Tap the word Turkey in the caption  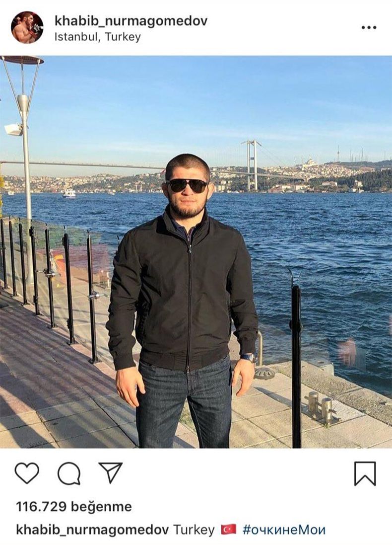pos(194,531)
